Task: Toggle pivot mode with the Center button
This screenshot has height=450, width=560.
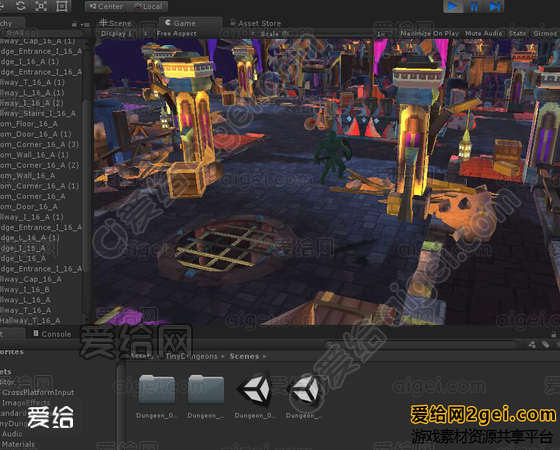Action: tap(107, 6)
